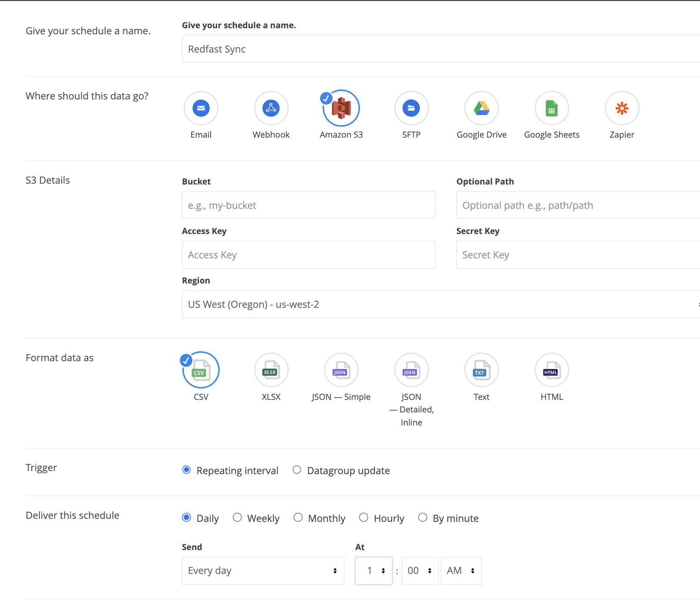
Task: Choose By minute delivery option
Action: (x=423, y=518)
